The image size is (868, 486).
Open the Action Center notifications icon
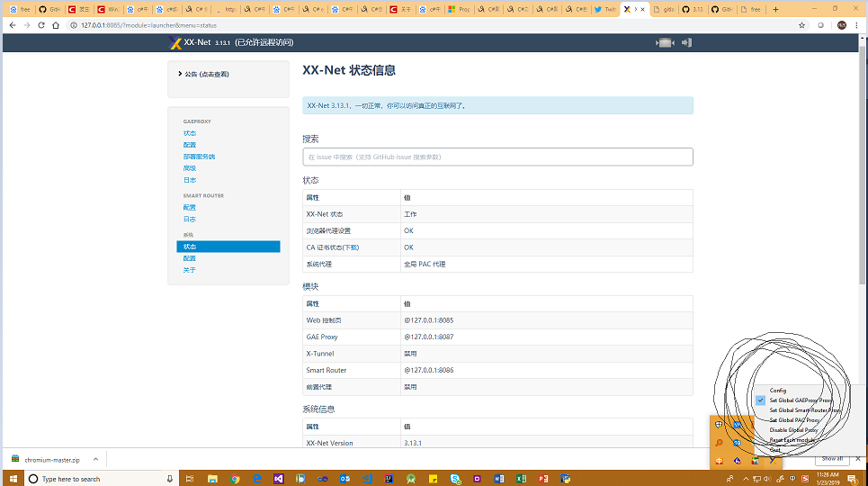pyautogui.click(x=852, y=479)
